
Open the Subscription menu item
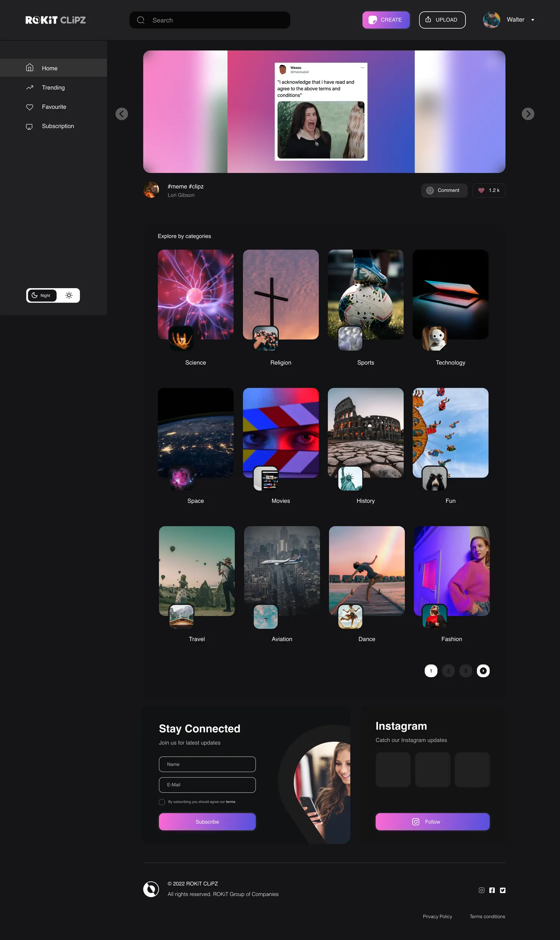point(54,127)
